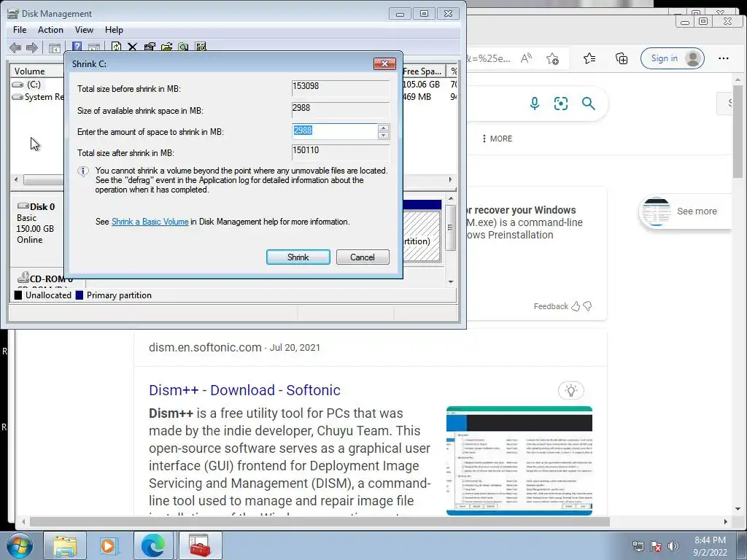Click the red toolbox taskbar icon
Screen dimensions: 747x560
point(200,546)
